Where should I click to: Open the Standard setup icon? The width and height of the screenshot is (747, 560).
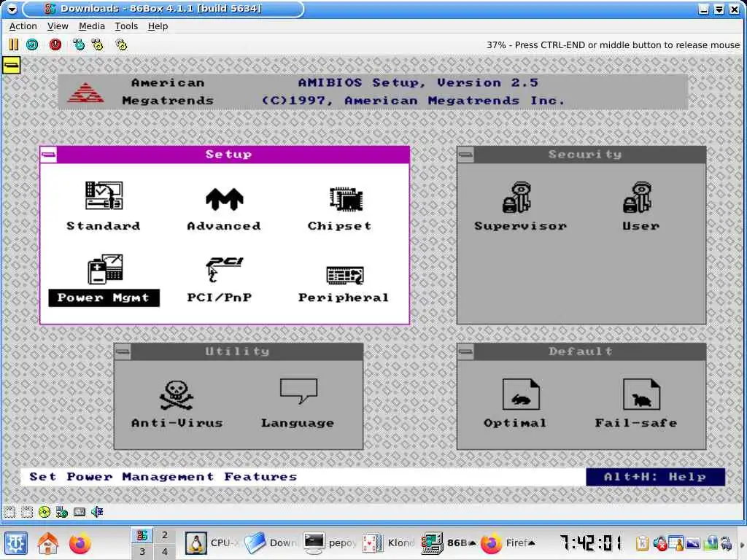click(x=104, y=195)
